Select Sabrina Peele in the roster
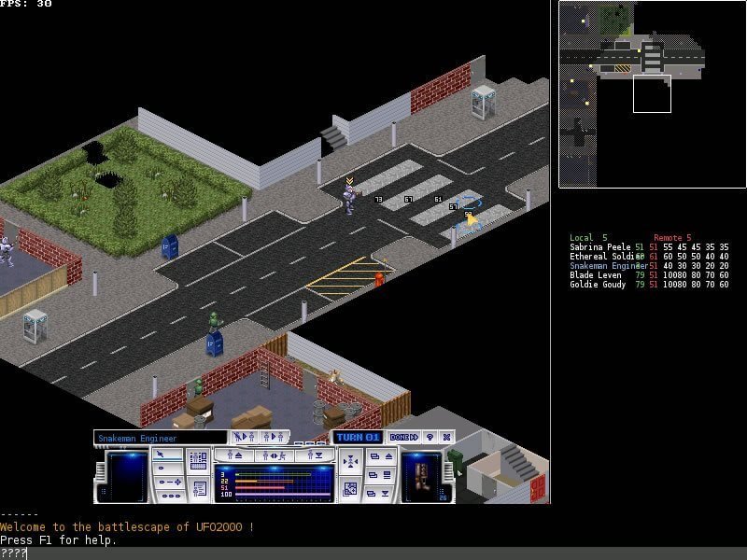Screen dimensions: 747x560 (649, 247)
